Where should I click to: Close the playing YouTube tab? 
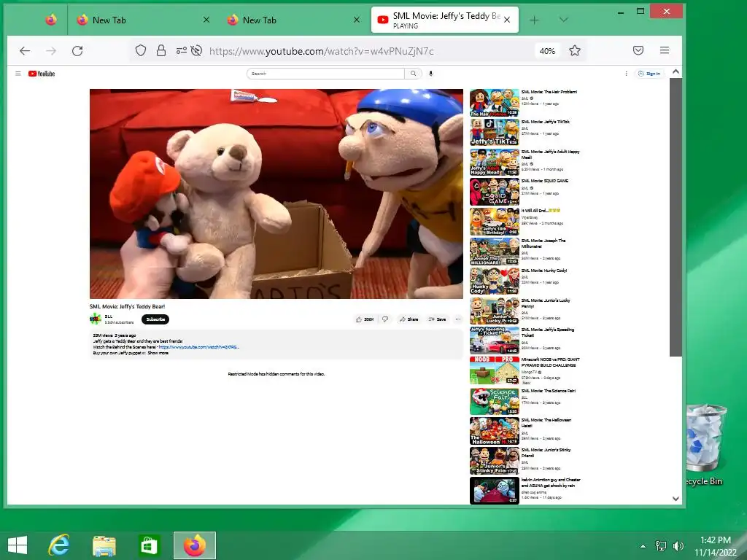pyautogui.click(x=507, y=20)
